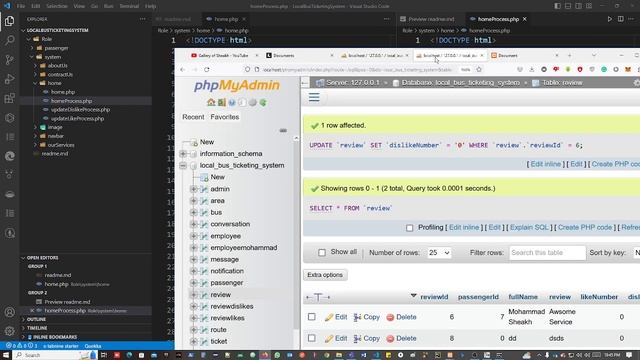Click Edit inline link under UPDATE query
Viewport: 640px width, 360px height.
546,164
